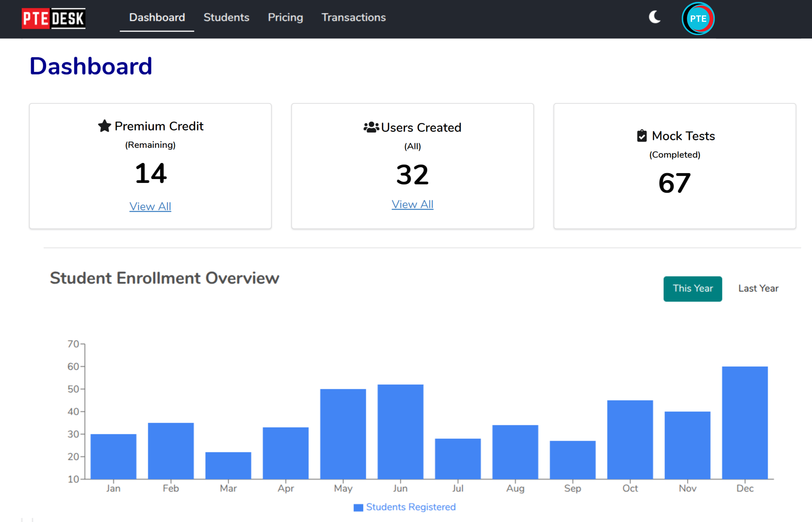Viewport: 812px width, 522px height.
Task: Click the June enrollment bar
Action: pyautogui.click(x=400, y=432)
